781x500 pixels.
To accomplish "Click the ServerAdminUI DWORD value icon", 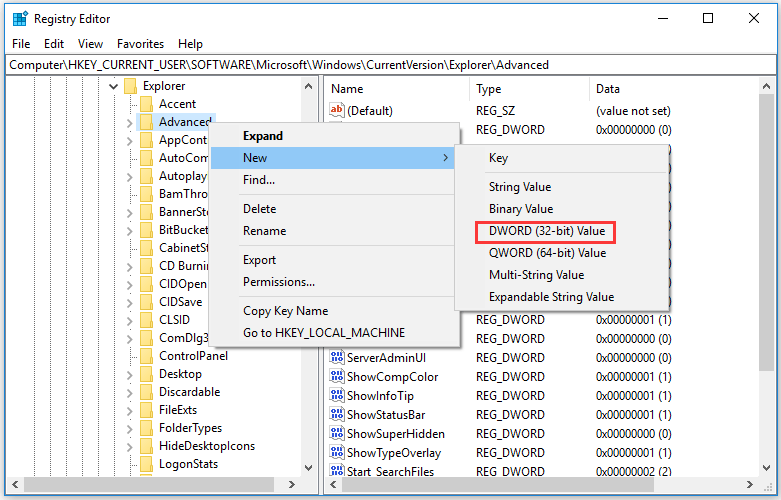I will (337, 358).
